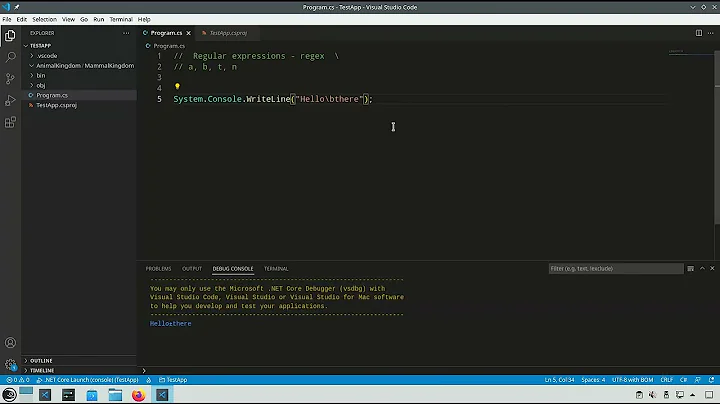The width and height of the screenshot is (720, 404).
Task: Switch to the PROBLEMS panel tab
Action: 158,269
